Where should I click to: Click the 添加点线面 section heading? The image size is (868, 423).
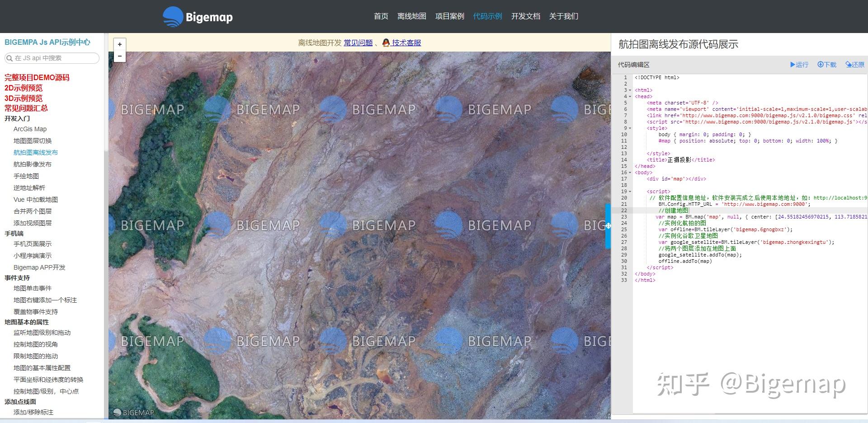click(x=20, y=402)
